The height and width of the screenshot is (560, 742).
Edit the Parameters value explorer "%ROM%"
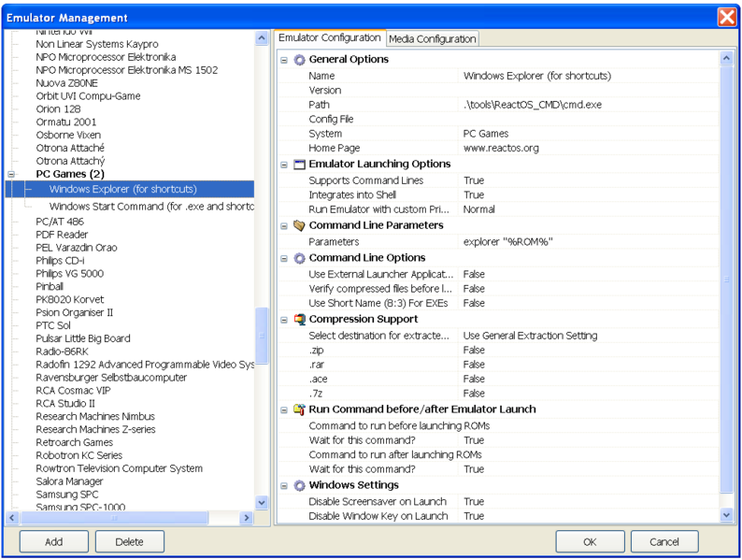tap(507, 242)
